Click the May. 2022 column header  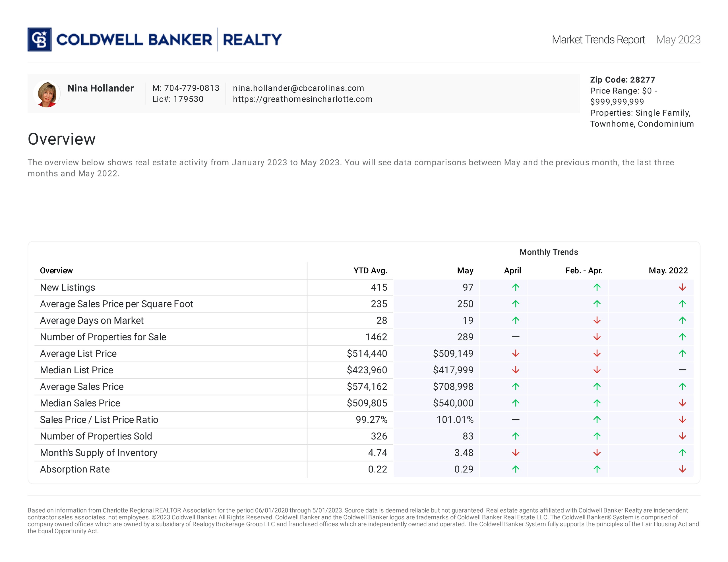(x=668, y=270)
